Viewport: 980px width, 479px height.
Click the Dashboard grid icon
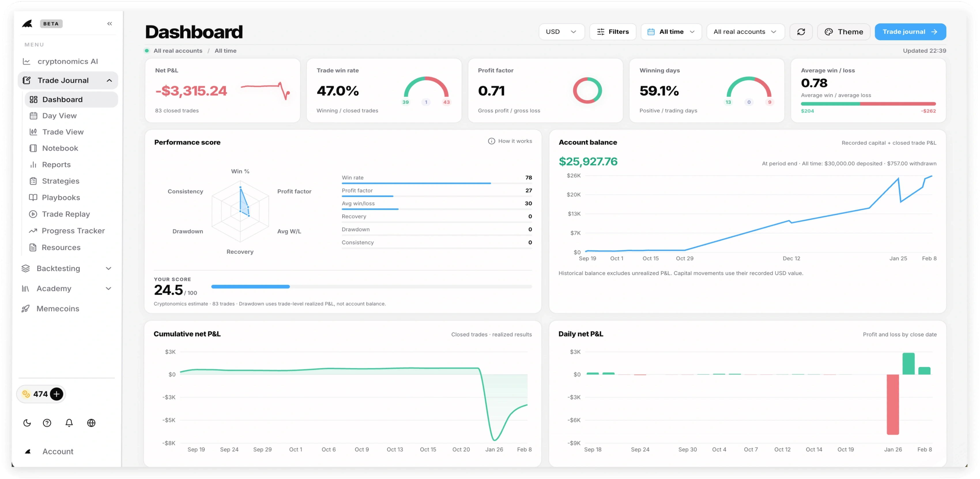tap(33, 99)
